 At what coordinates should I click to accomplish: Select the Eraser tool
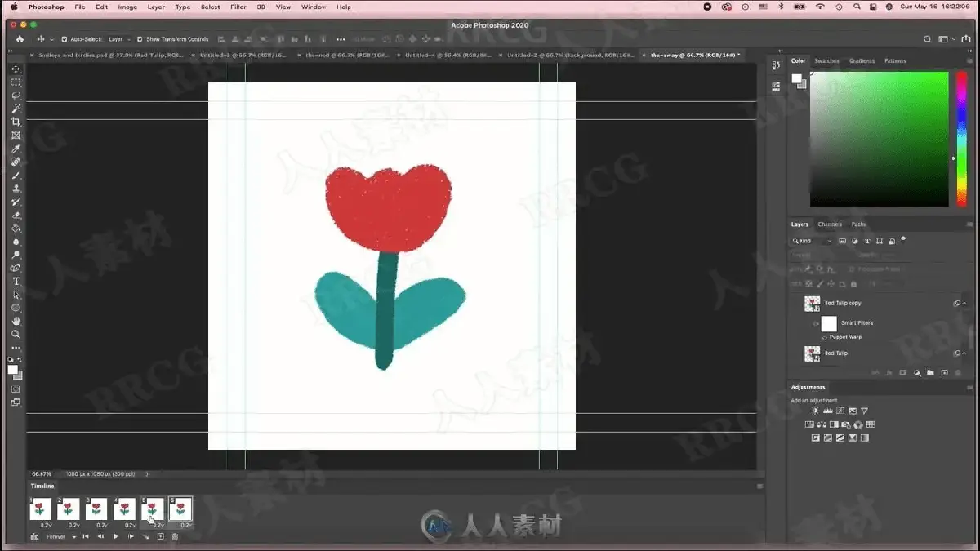[16, 216]
